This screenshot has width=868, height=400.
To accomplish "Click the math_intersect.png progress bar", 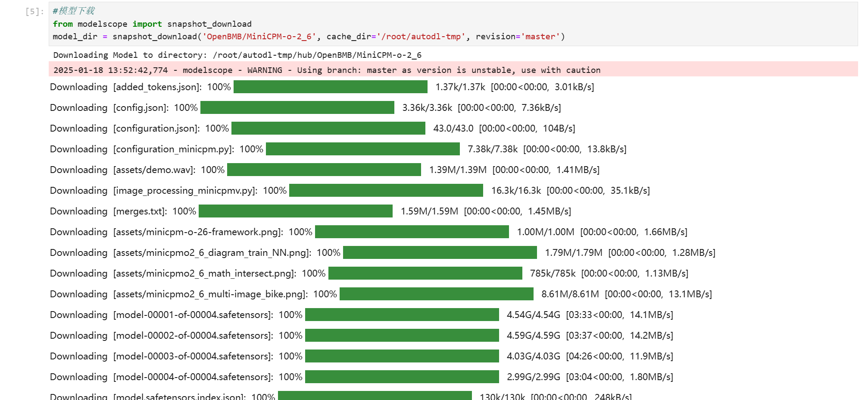I will [425, 274].
